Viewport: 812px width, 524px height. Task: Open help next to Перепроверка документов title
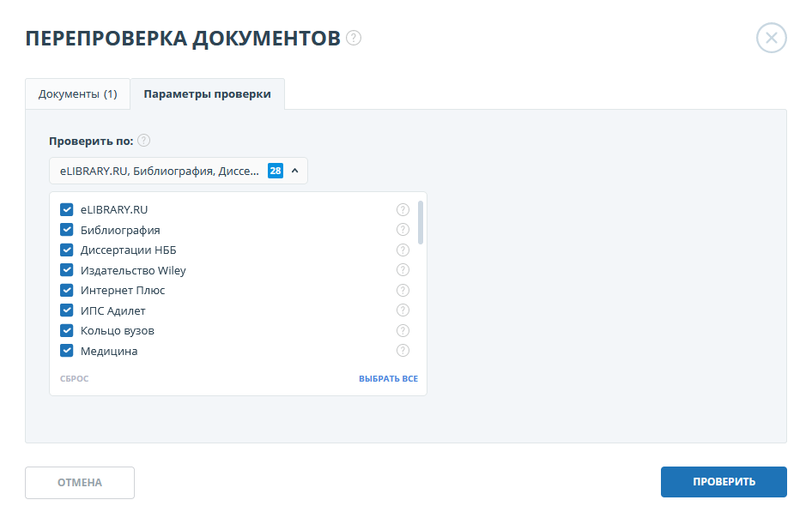[x=354, y=38]
